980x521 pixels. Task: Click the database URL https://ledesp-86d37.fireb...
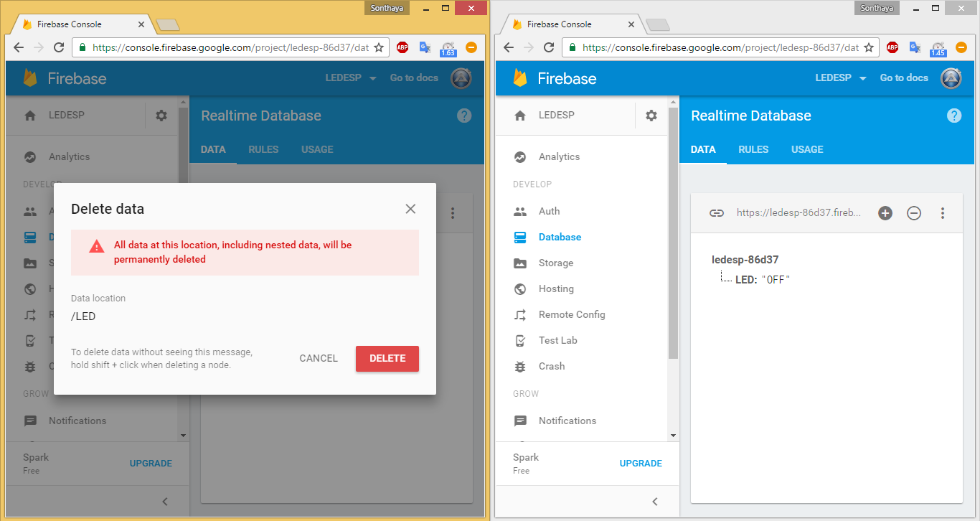798,213
